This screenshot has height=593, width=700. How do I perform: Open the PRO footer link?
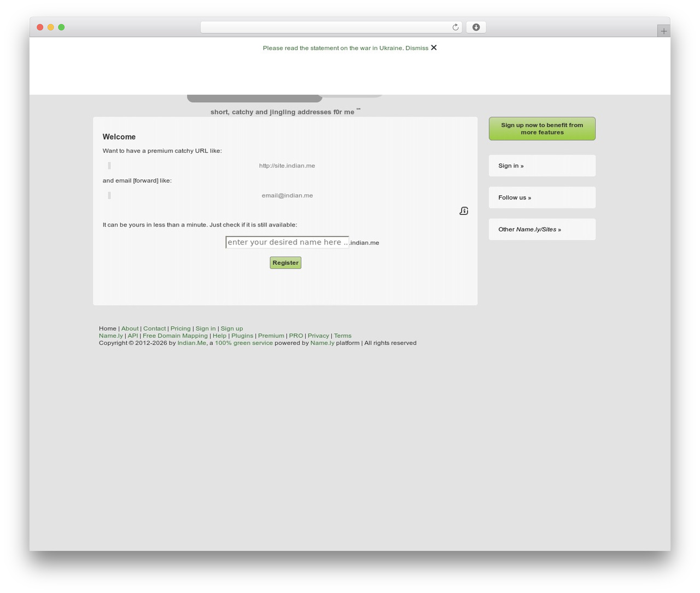tap(296, 336)
